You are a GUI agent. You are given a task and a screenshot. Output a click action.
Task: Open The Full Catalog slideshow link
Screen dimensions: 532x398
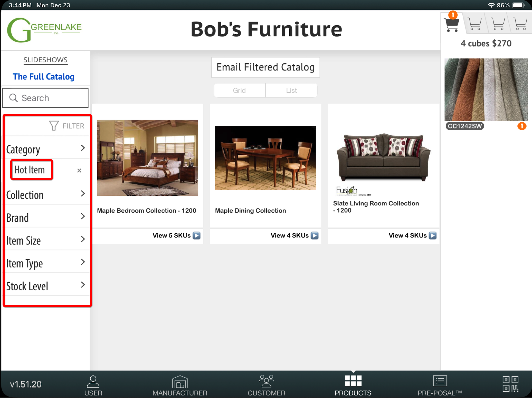tap(44, 76)
